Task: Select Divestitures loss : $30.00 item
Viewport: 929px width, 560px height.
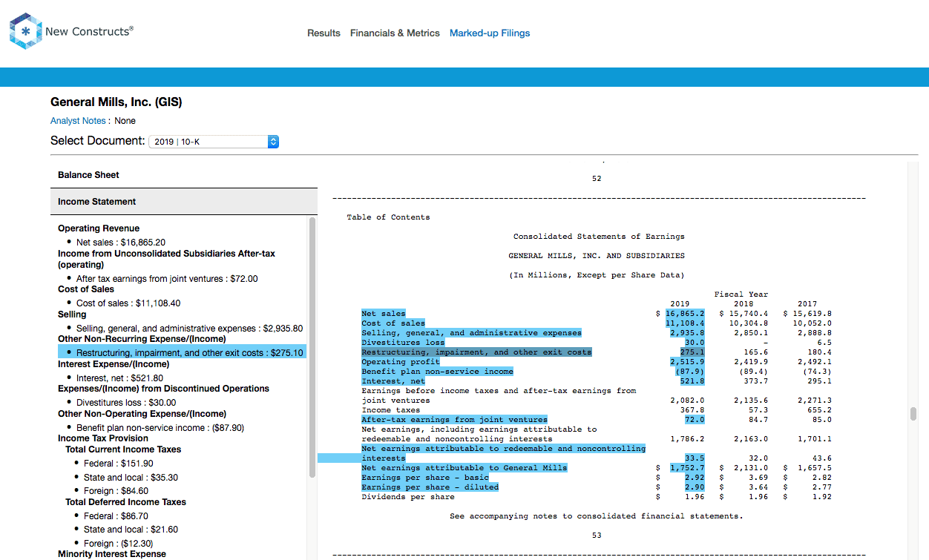Action: click(126, 403)
